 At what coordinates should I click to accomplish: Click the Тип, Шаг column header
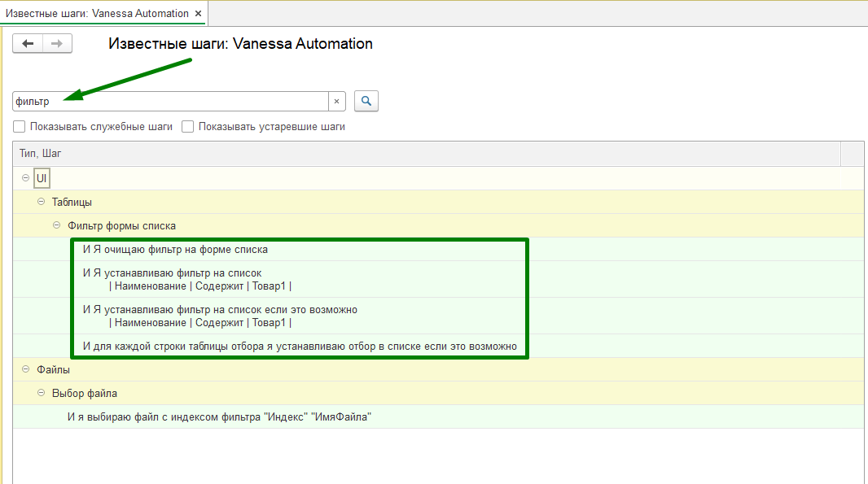click(426, 154)
